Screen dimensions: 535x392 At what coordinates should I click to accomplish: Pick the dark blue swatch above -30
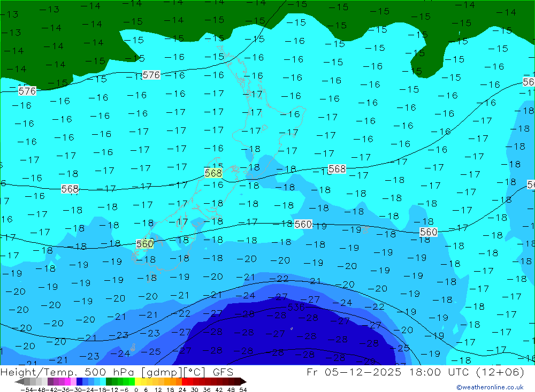pos(79,382)
